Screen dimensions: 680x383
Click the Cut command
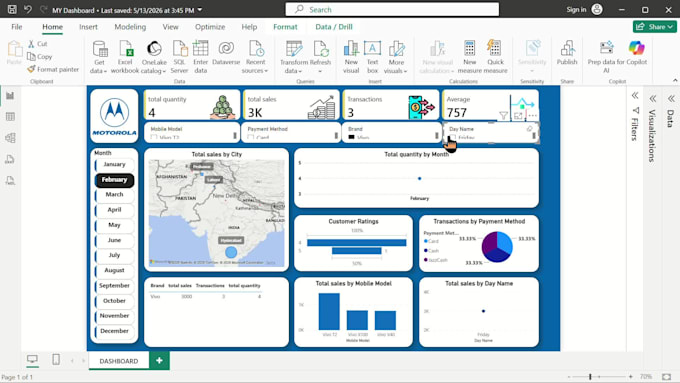[38, 44]
